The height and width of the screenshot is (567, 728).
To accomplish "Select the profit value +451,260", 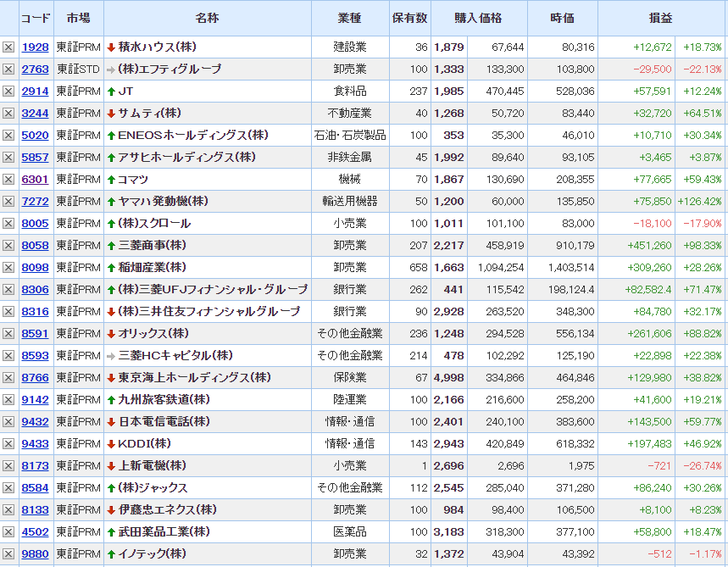I will [x=649, y=246].
